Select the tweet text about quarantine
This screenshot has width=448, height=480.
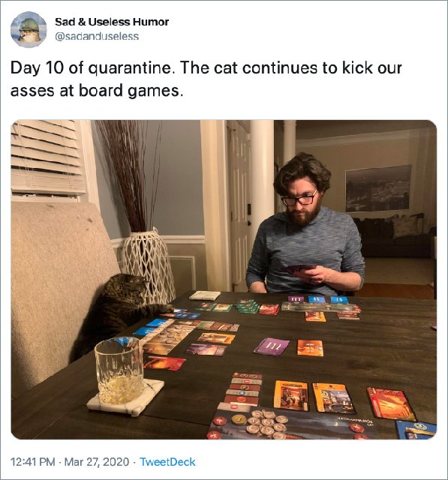pos(206,79)
